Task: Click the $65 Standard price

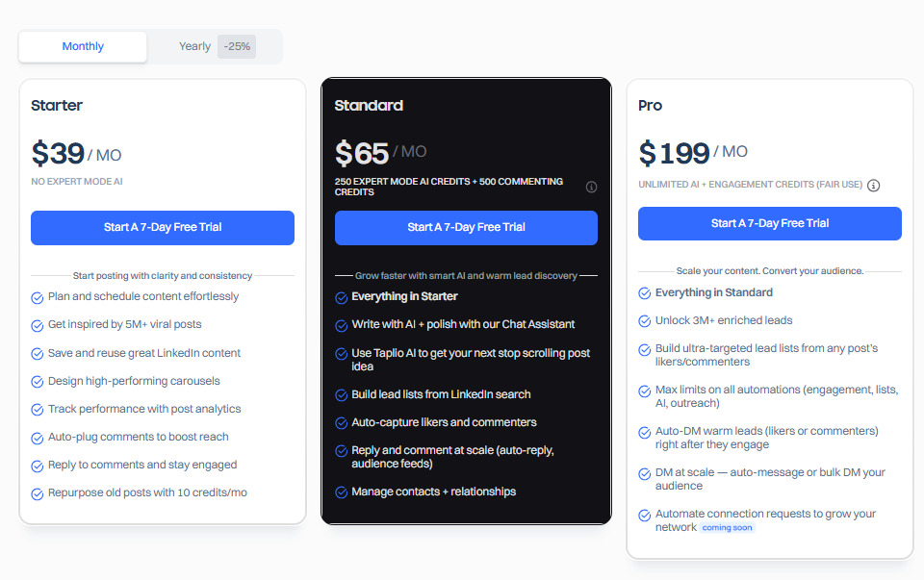Action: pyautogui.click(x=362, y=153)
